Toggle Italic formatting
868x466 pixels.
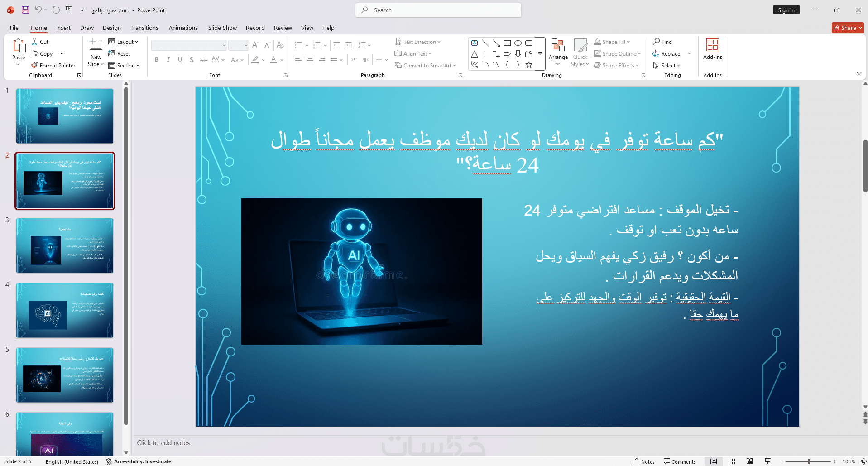tap(168, 59)
